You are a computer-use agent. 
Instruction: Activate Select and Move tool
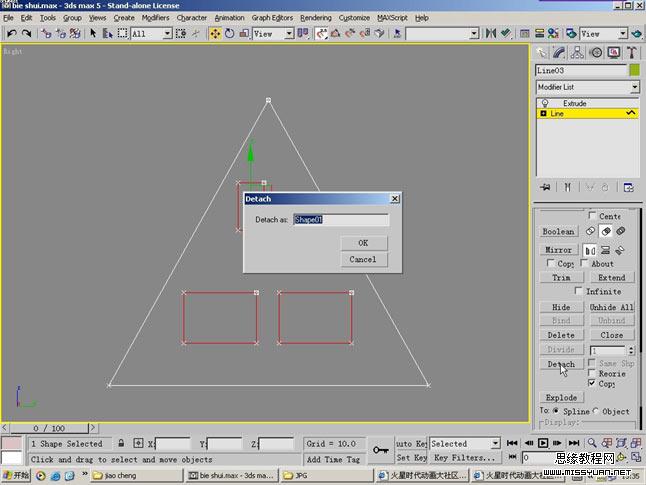pos(215,33)
